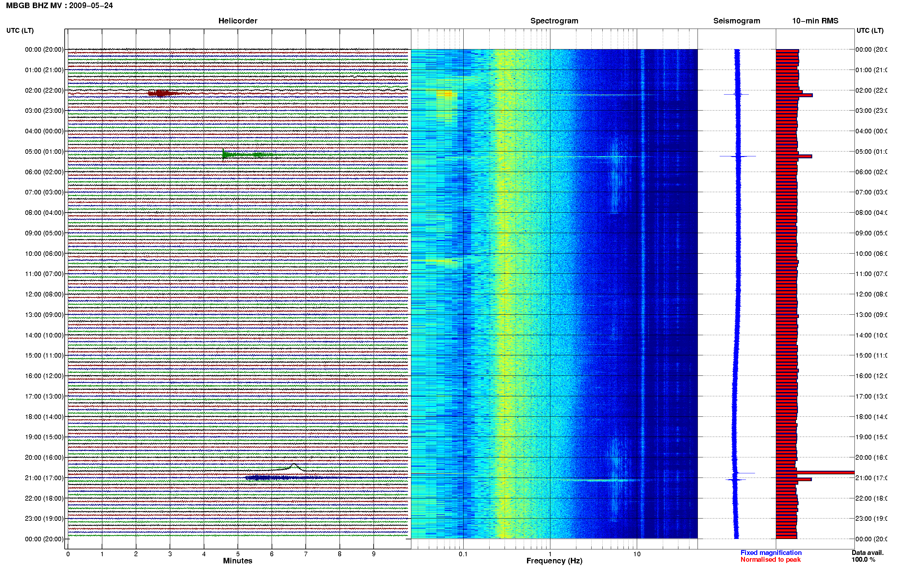Click the right-side '21:00' time label
This screenshot has height=578, width=924.
pos(871,478)
